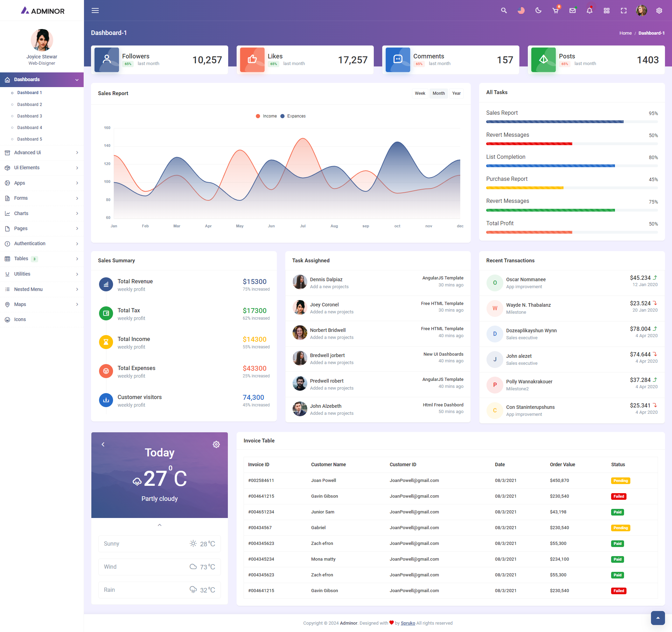672x632 pixels.
Task: Switch sales report to Week
Action: click(x=420, y=93)
